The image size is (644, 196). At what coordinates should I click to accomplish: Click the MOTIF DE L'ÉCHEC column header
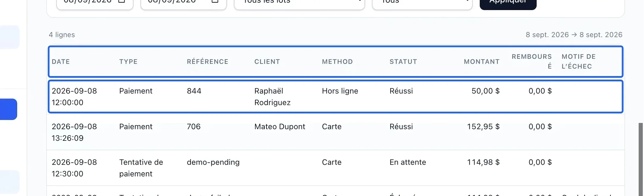point(578,61)
